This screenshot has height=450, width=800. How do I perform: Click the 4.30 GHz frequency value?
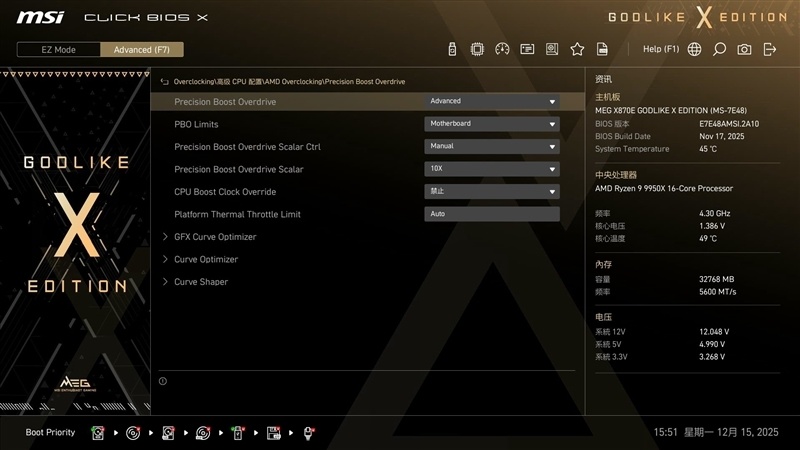pyautogui.click(x=714, y=213)
